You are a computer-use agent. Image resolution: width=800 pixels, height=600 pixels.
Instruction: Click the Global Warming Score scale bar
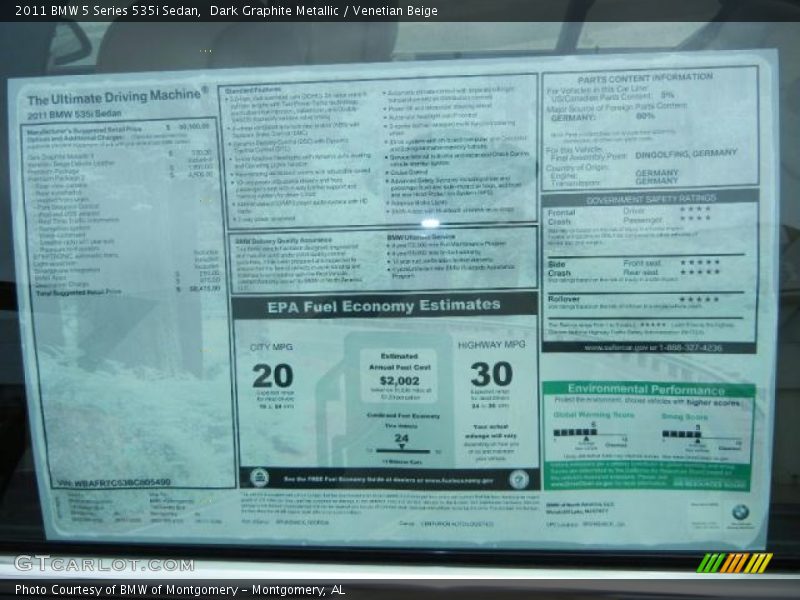(590, 433)
